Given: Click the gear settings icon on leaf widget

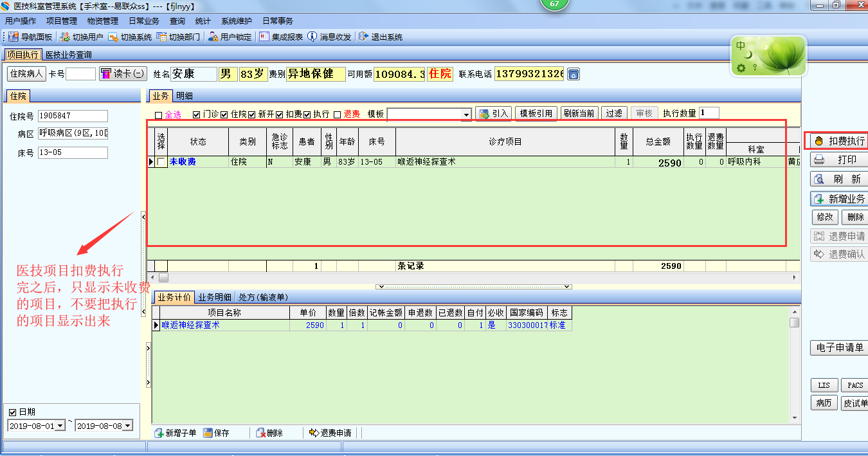Looking at the screenshot, I should [741, 68].
